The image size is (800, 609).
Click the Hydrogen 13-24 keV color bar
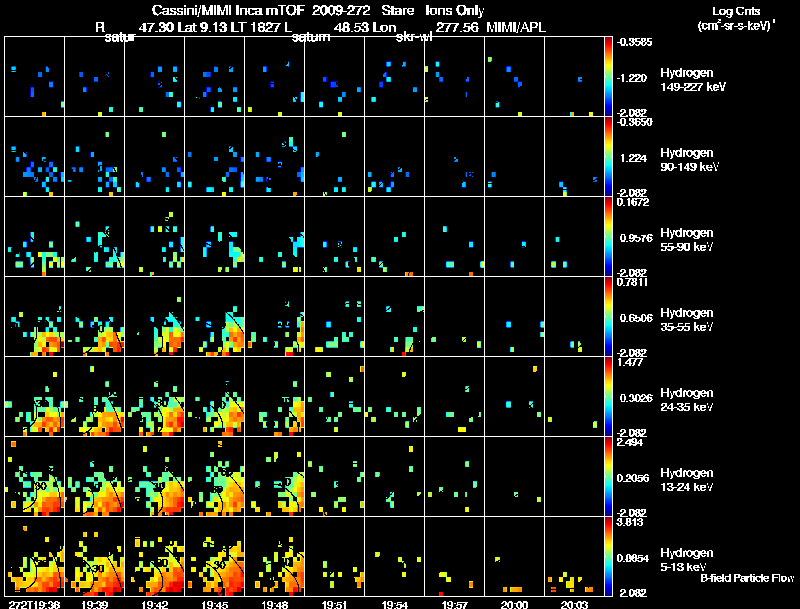[608, 477]
